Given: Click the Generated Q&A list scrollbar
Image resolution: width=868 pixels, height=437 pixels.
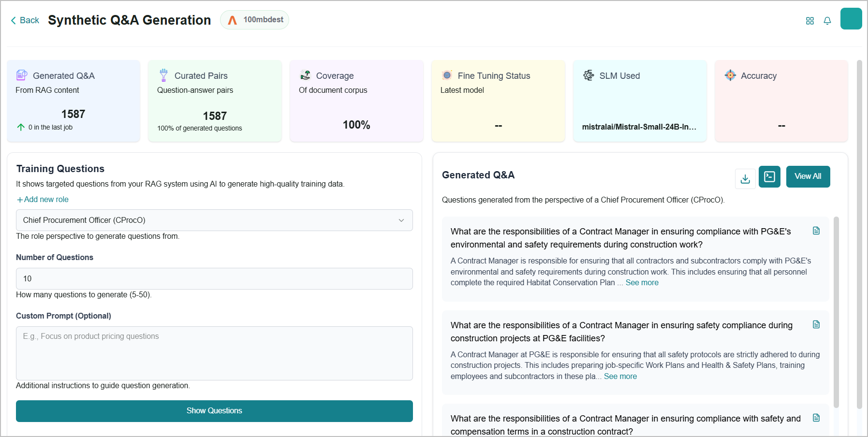Looking at the screenshot, I should 836,312.
